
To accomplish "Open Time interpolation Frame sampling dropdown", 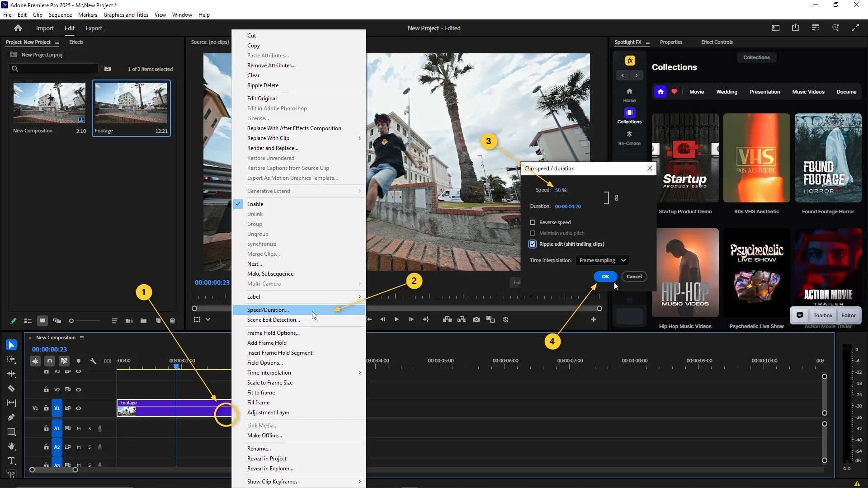I will click(x=602, y=260).
